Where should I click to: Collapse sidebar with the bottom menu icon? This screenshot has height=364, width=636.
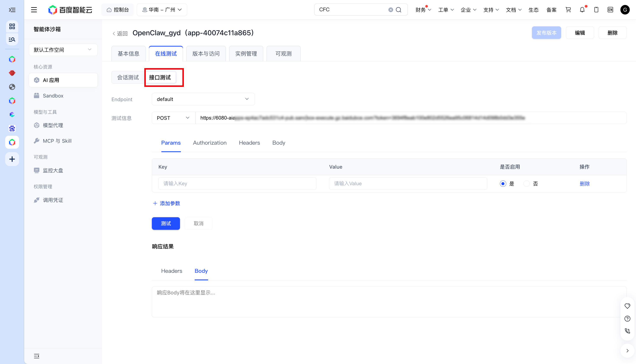coord(37,356)
